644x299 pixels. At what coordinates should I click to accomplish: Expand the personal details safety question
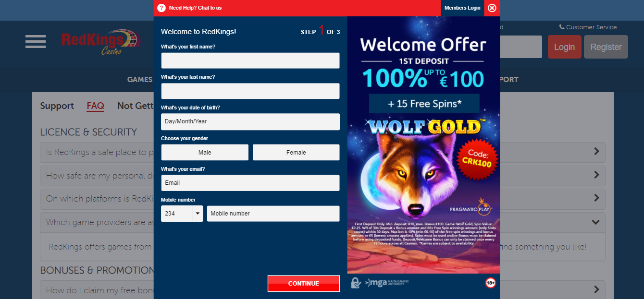[x=596, y=175]
